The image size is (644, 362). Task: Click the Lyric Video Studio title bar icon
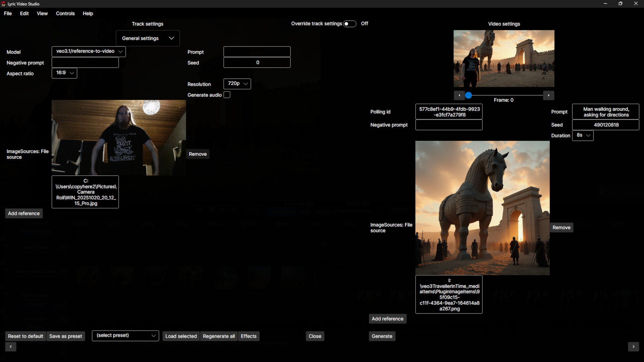pos(4,4)
